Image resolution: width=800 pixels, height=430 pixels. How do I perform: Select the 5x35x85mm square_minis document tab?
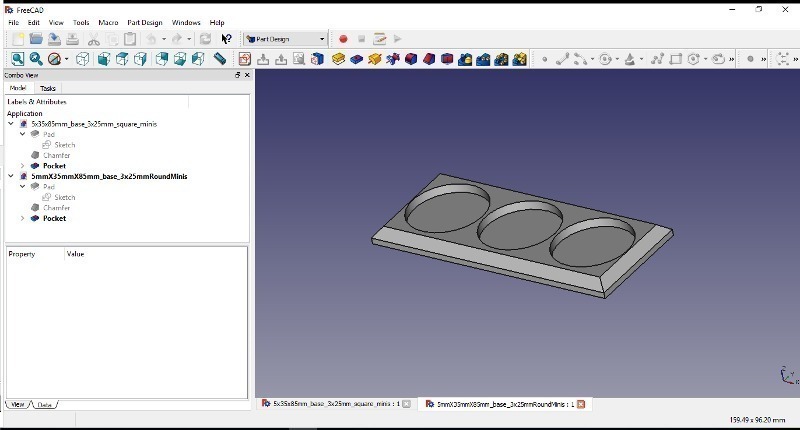tap(328, 404)
